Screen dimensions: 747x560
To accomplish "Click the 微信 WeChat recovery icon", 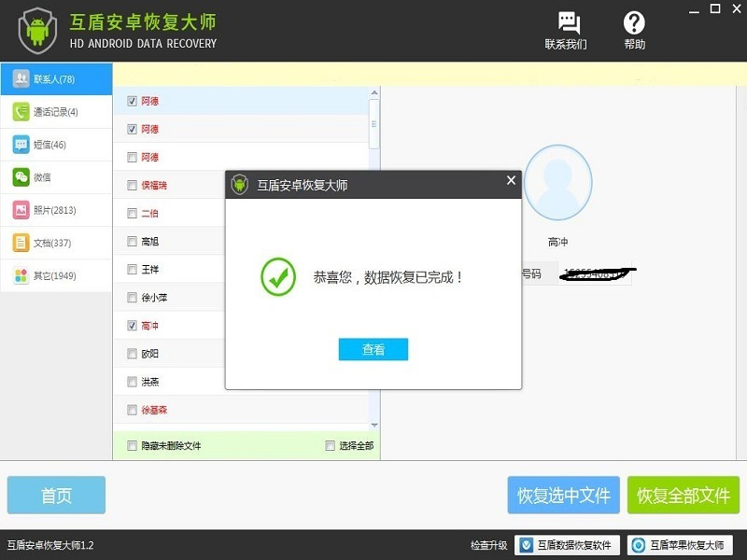I will click(x=23, y=177).
